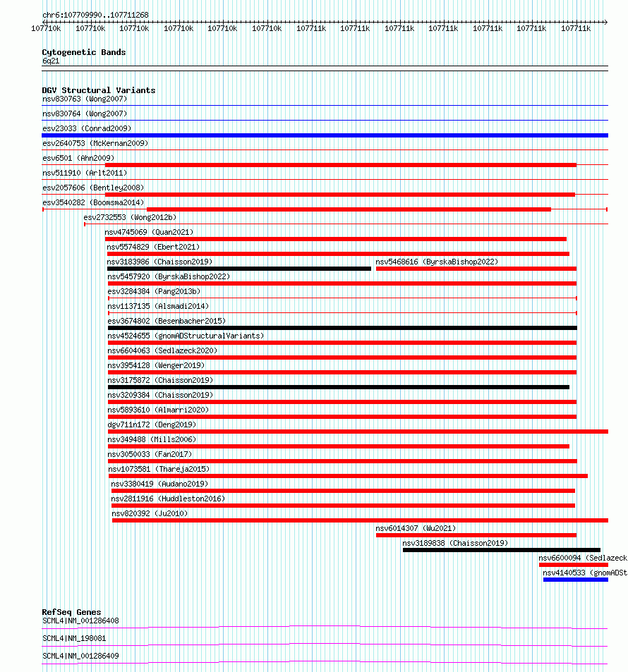
Task: Open SCML4|NM_001286409 transcript
Action: 80,656
